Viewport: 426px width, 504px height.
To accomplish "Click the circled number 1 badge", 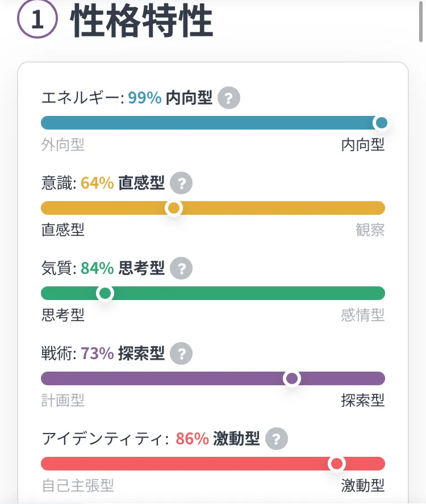I will pos(37,20).
